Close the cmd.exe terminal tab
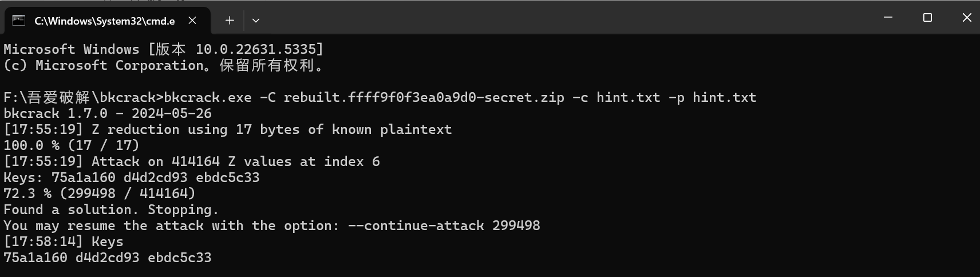The image size is (980, 277). 192,21
